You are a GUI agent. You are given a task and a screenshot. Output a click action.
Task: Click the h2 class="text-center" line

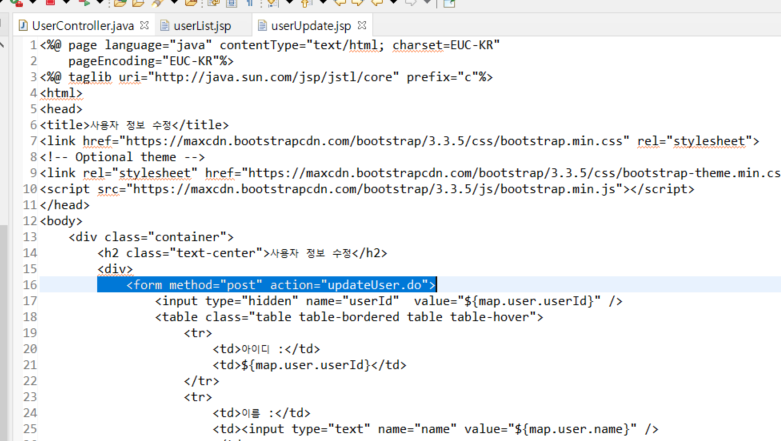pyautogui.click(x=242, y=253)
